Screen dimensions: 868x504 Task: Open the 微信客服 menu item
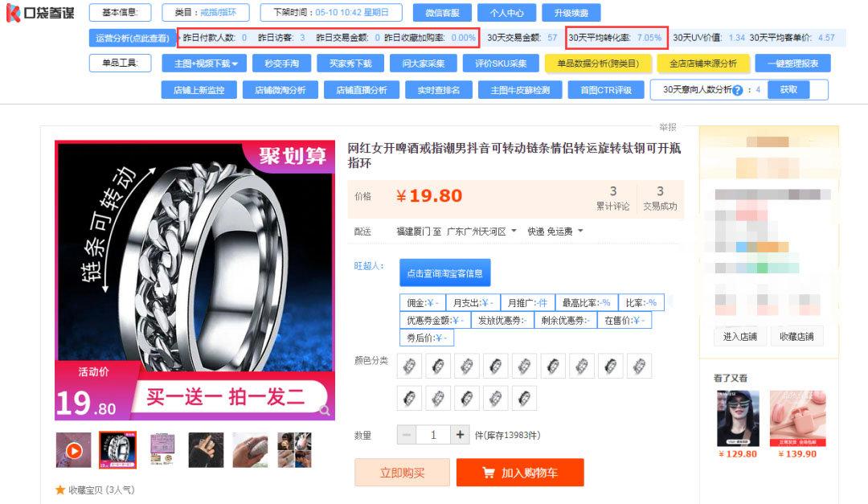[x=442, y=13]
